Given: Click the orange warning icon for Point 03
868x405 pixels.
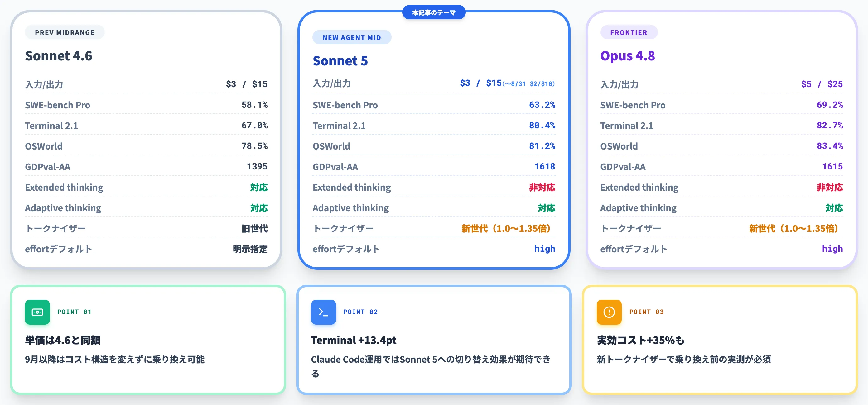Looking at the screenshot, I should tap(609, 312).
